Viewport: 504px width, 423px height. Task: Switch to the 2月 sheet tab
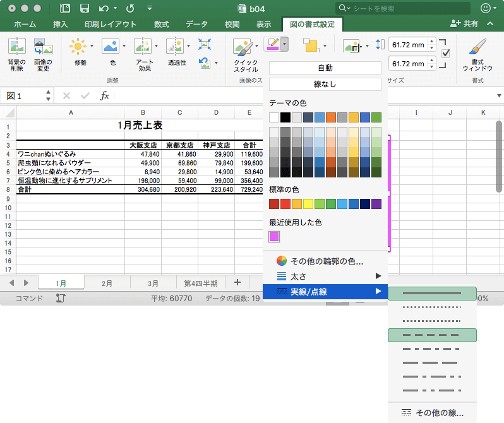pos(107,283)
